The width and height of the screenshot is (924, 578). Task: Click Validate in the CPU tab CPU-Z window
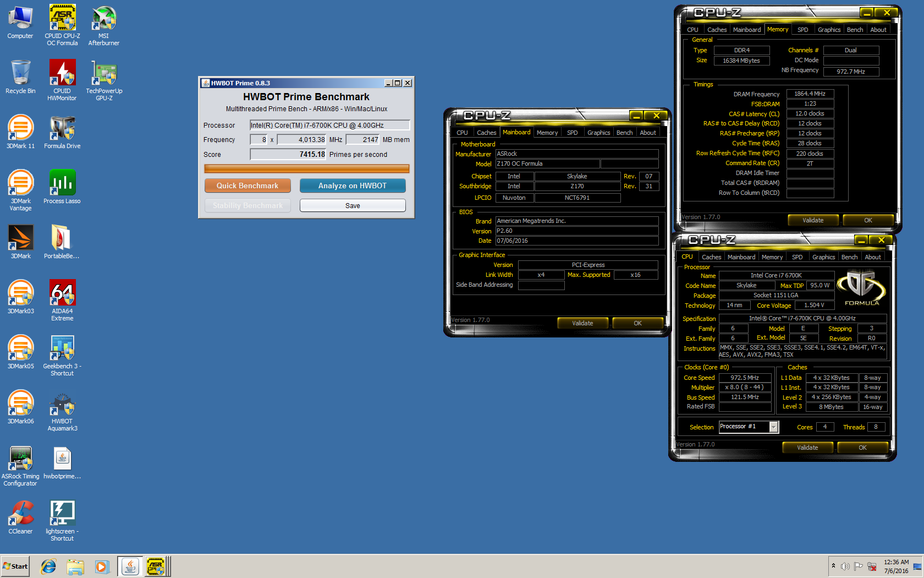click(x=807, y=448)
